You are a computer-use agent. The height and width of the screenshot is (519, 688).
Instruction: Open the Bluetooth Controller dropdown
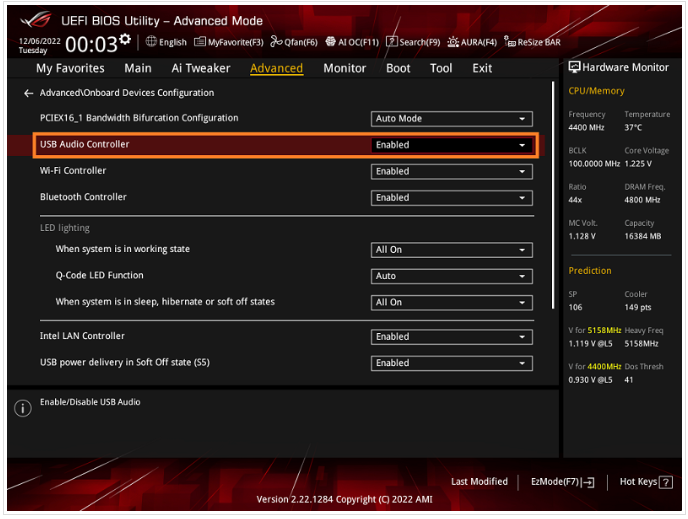click(x=452, y=197)
